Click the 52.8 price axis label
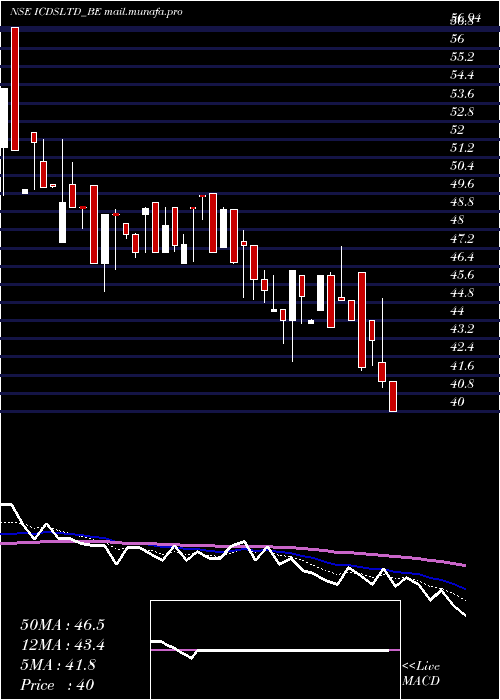The width and height of the screenshot is (500, 700). [x=462, y=111]
